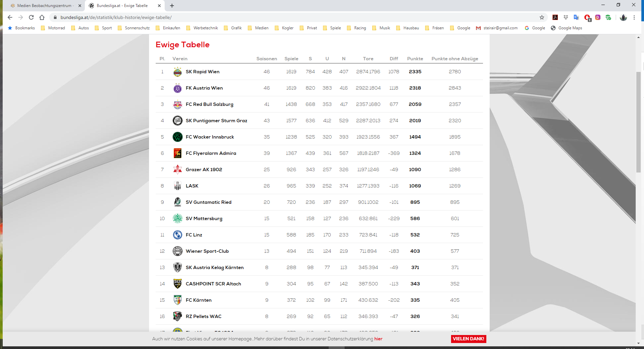The width and height of the screenshot is (644, 349).
Task: Click the Saisonen column header
Action: [266, 59]
